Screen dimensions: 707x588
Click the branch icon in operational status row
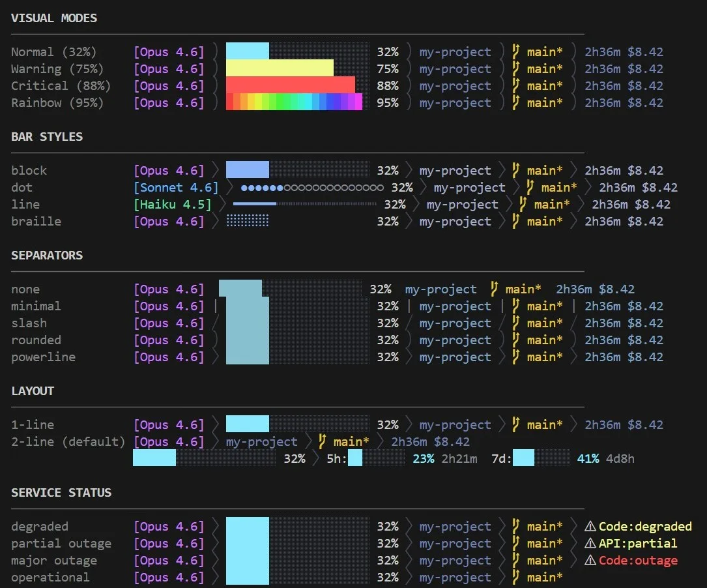tap(516, 577)
